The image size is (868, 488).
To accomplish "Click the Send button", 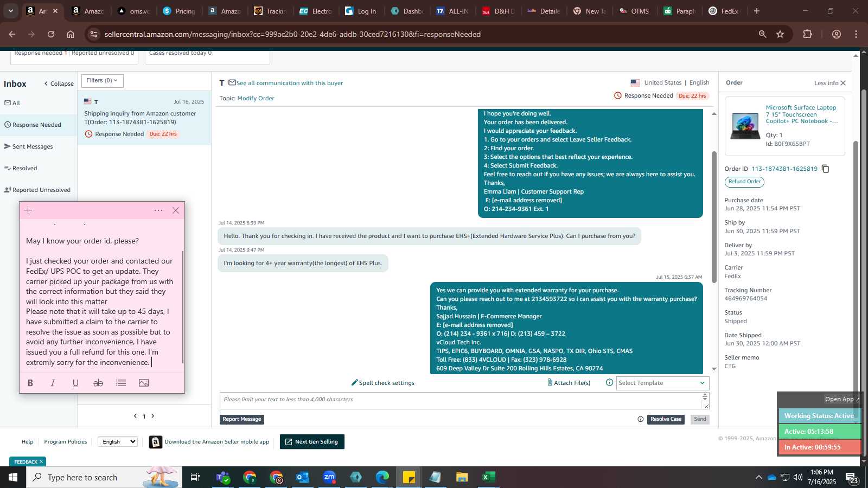I will point(700,419).
